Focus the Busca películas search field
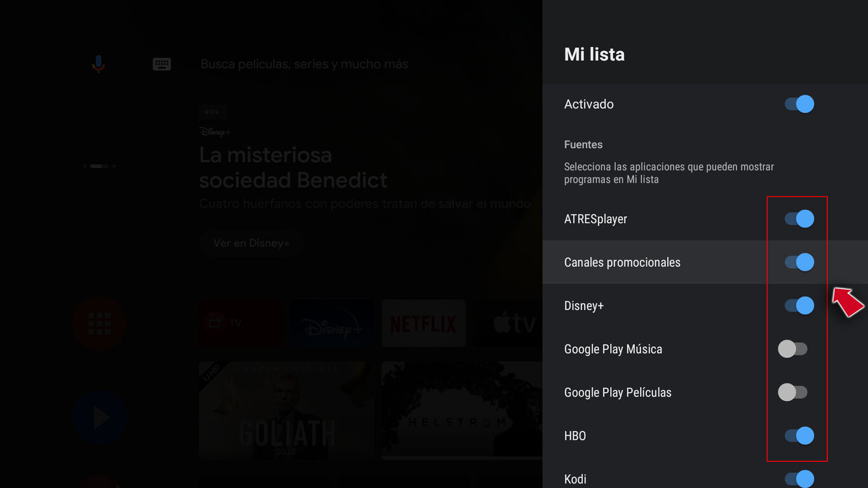The image size is (868, 488). pyautogui.click(x=304, y=64)
